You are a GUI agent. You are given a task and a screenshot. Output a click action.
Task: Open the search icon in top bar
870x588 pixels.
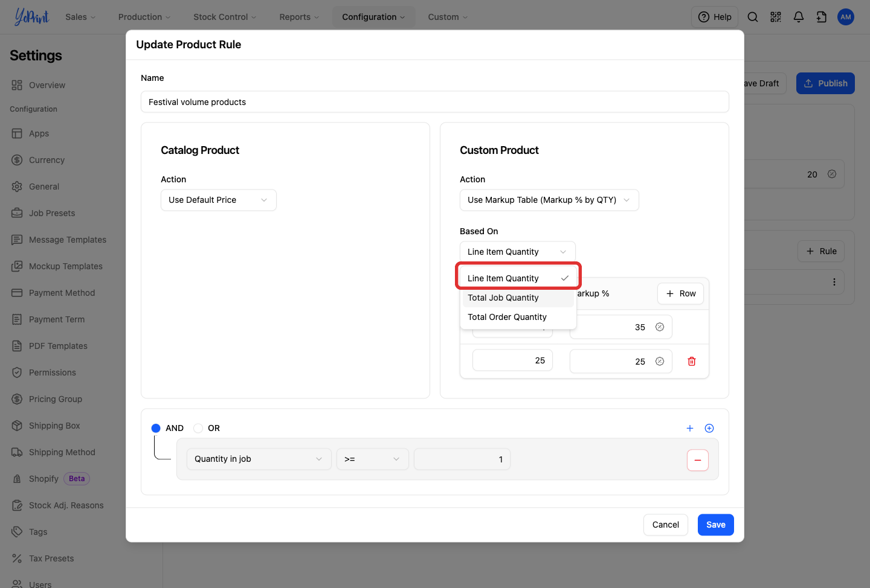753,17
